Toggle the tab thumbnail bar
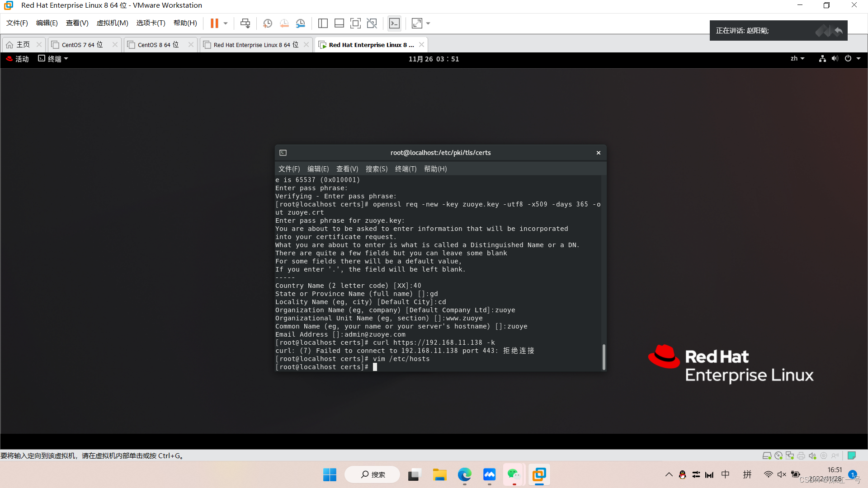868x488 pixels. [x=339, y=23]
